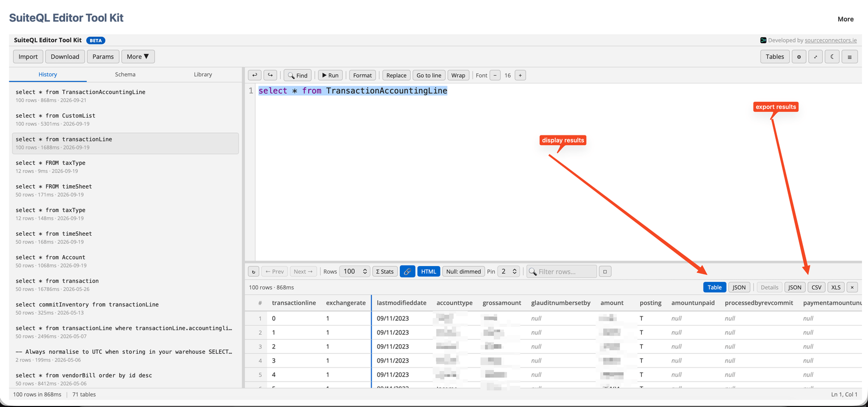Open history query from Account
Screen dimensions: 868x407
(125, 261)
